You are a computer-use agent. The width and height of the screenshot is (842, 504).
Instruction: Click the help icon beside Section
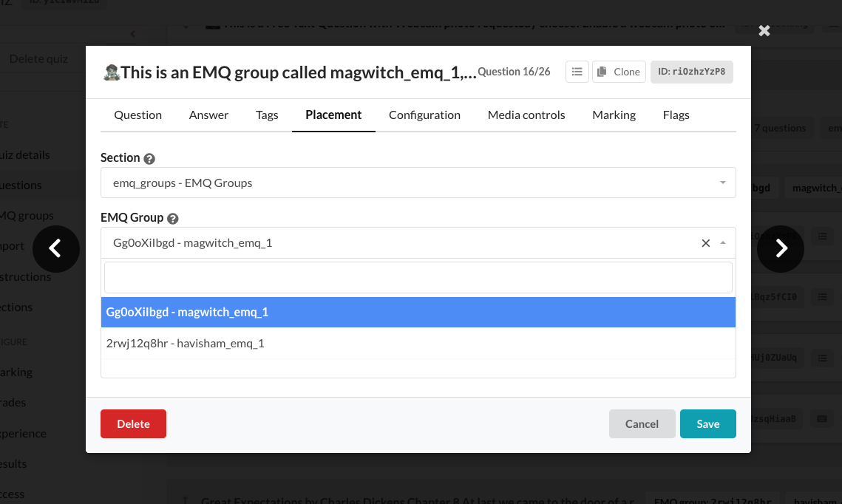pyautogui.click(x=149, y=158)
